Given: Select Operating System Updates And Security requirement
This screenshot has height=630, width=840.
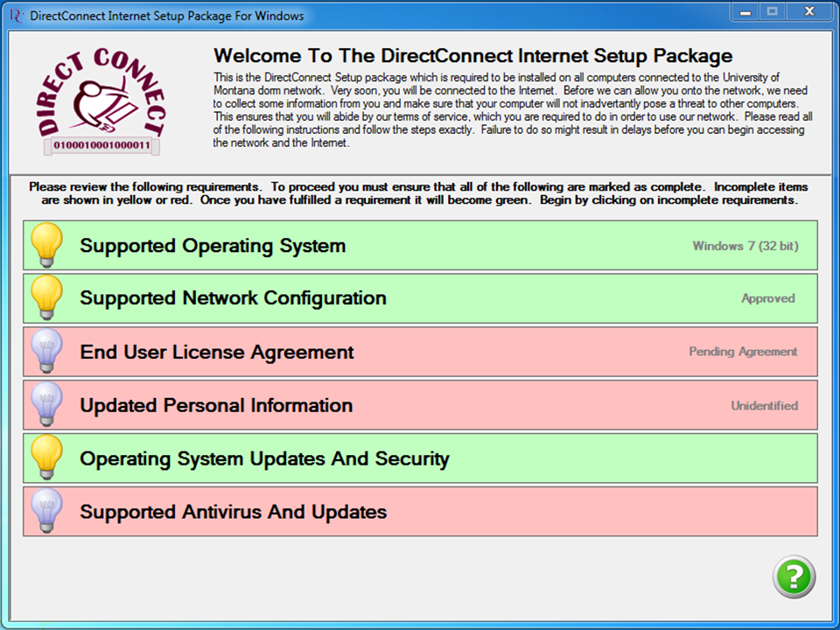Looking at the screenshot, I should pos(420,458).
